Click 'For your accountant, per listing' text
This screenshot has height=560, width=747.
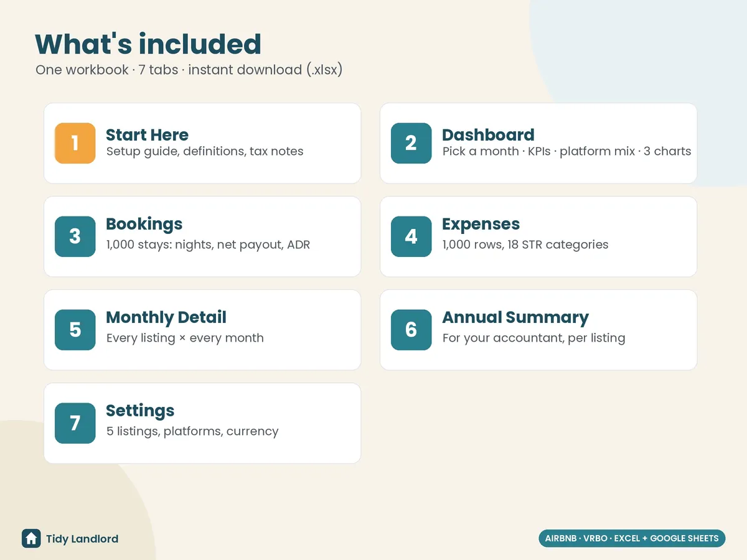pyautogui.click(x=533, y=338)
